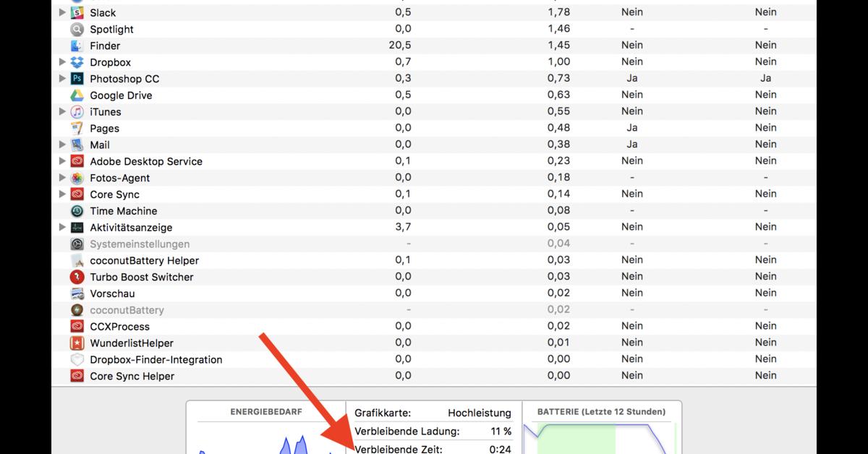Click the Fotos-Agent flower icon
868x454 pixels.
click(x=77, y=178)
